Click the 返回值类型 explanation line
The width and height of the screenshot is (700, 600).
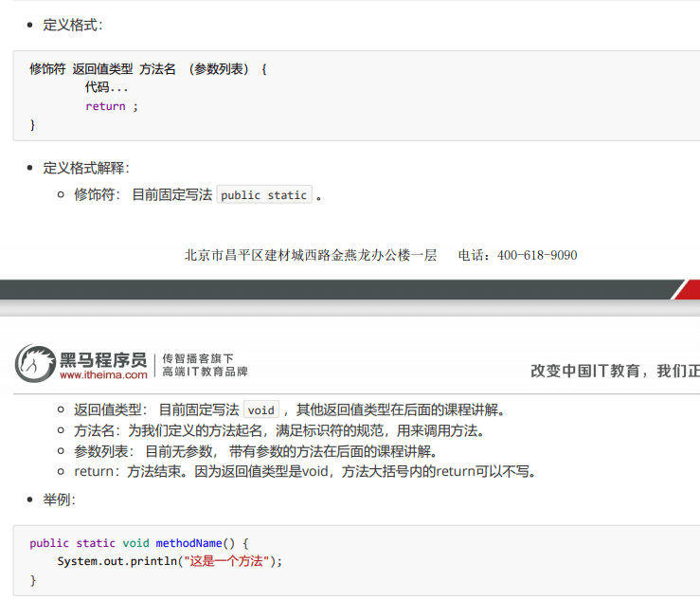(x=289, y=409)
